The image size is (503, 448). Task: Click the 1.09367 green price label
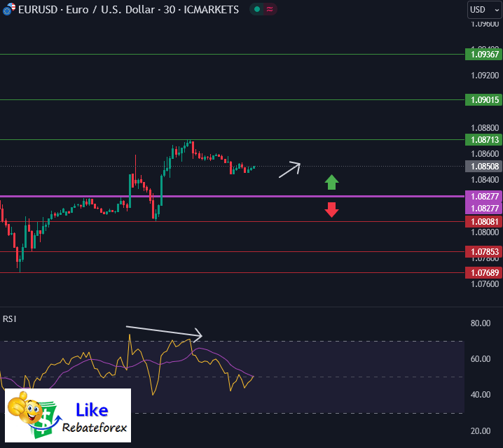483,54
